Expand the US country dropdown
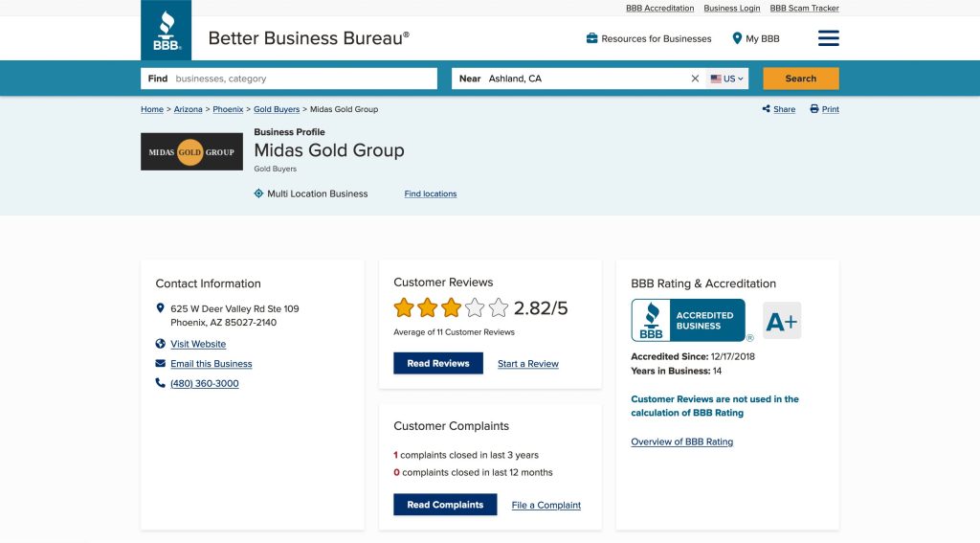This screenshot has width=980, height=543. coord(727,79)
